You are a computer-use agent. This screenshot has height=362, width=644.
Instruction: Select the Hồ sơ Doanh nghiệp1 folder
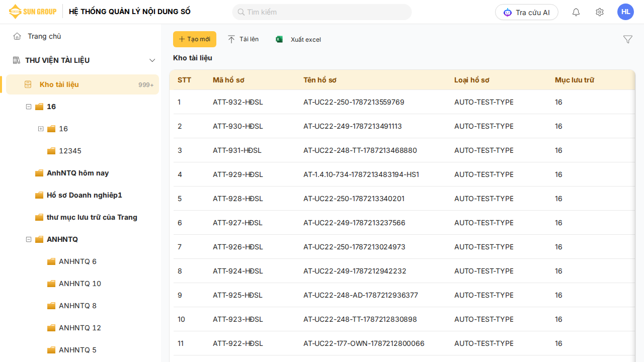click(85, 195)
